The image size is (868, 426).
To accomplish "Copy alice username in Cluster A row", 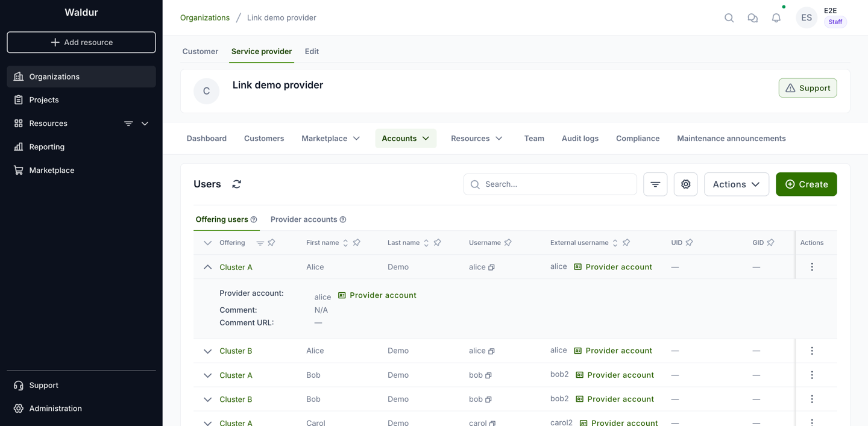I will pyautogui.click(x=491, y=268).
